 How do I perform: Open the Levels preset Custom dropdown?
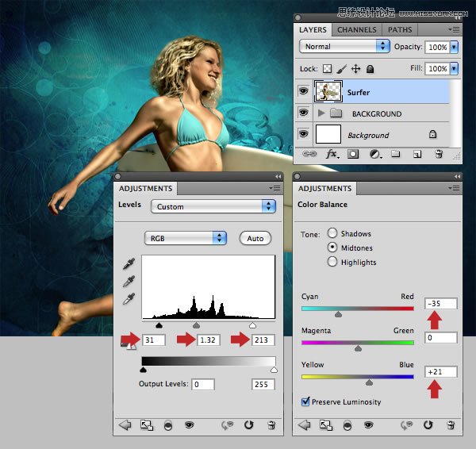coord(213,206)
